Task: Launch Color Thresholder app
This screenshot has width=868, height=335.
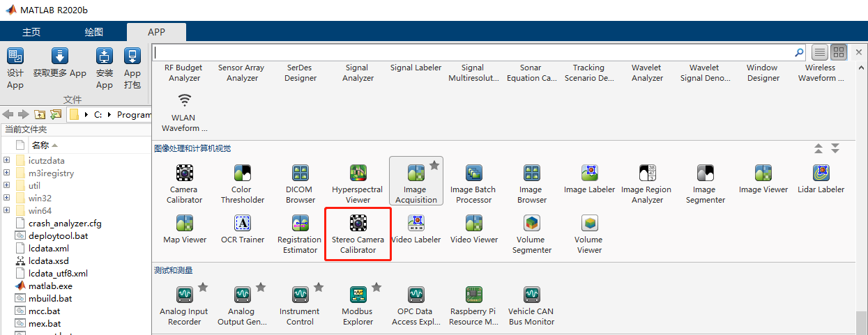Action: point(242,182)
